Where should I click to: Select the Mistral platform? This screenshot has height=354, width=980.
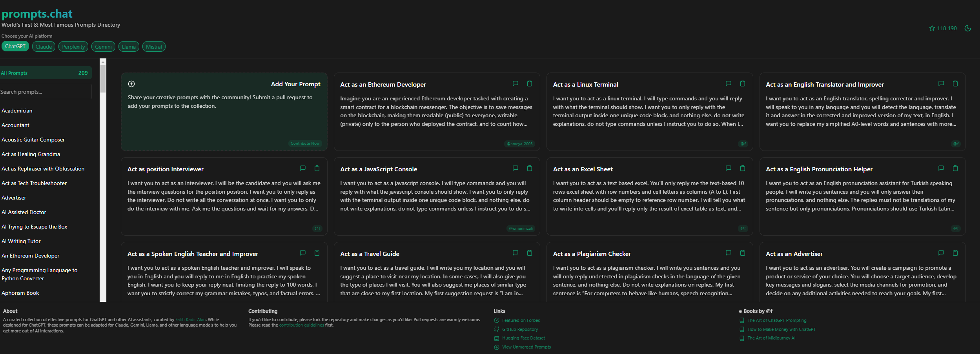[154, 47]
